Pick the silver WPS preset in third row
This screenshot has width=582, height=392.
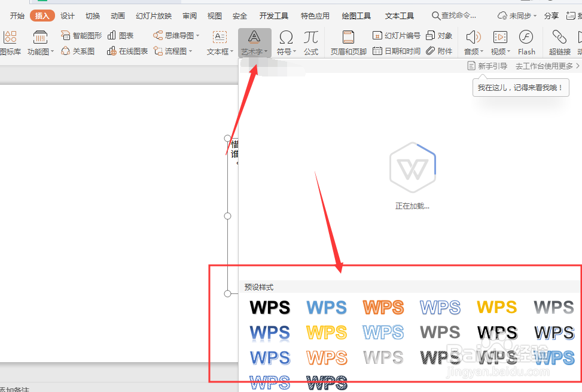[x=383, y=358]
